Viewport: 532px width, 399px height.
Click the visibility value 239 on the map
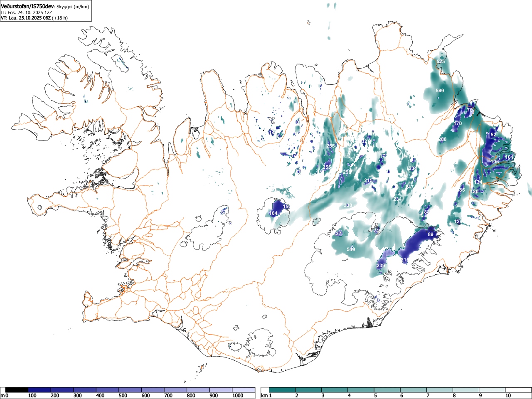[381, 266]
